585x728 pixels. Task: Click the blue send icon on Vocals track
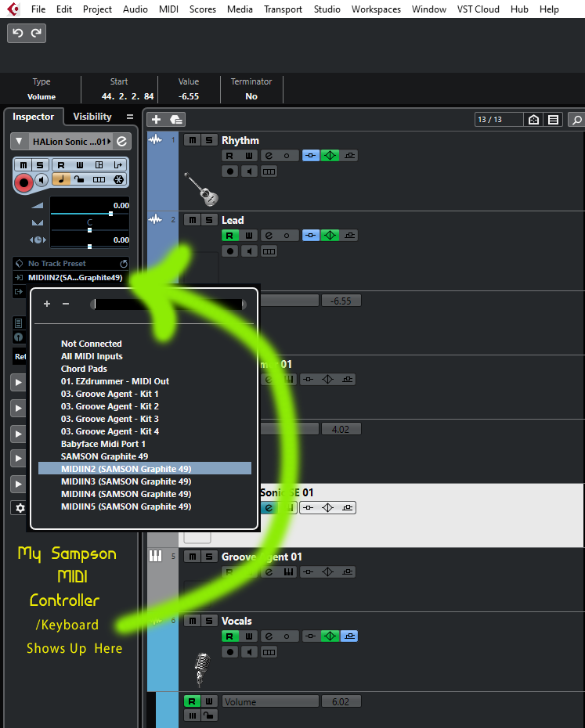tap(349, 636)
